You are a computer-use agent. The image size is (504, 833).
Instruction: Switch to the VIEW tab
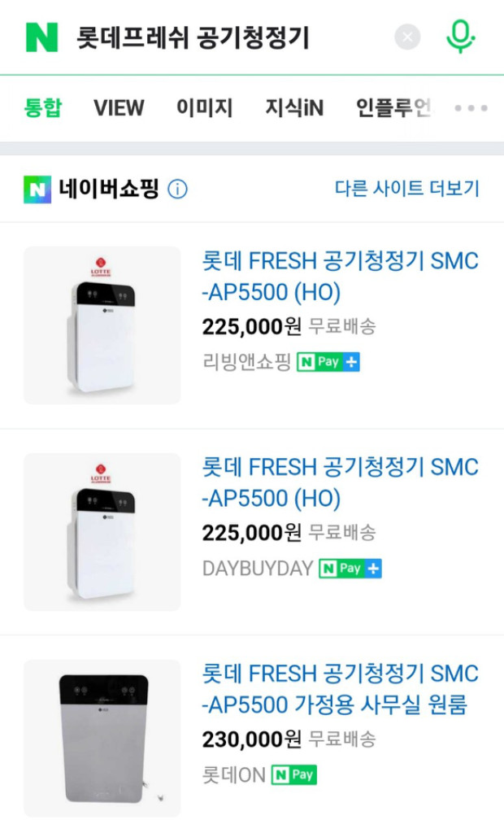119,107
